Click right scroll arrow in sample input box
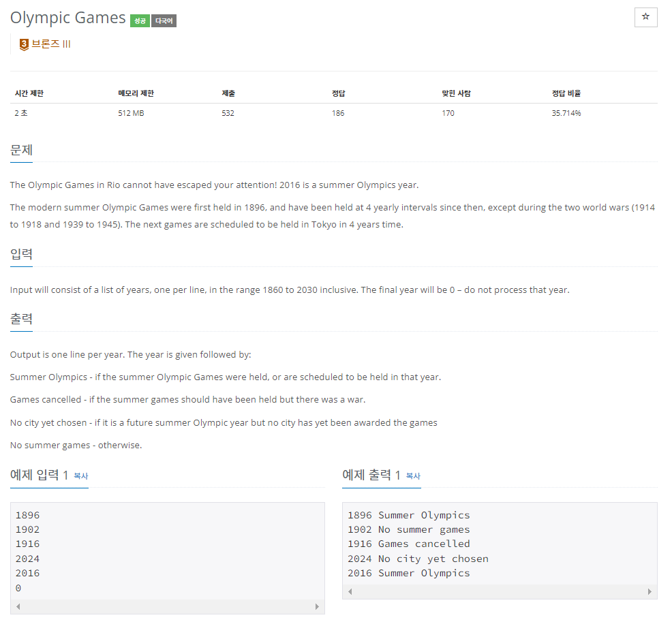Screen dimensions: 672x624 [317, 606]
